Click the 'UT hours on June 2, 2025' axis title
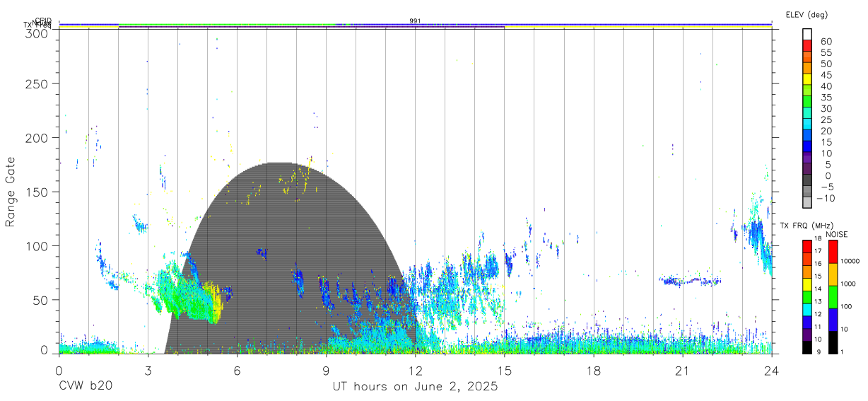Image resolution: width=868 pixels, height=401 pixels. click(x=415, y=387)
